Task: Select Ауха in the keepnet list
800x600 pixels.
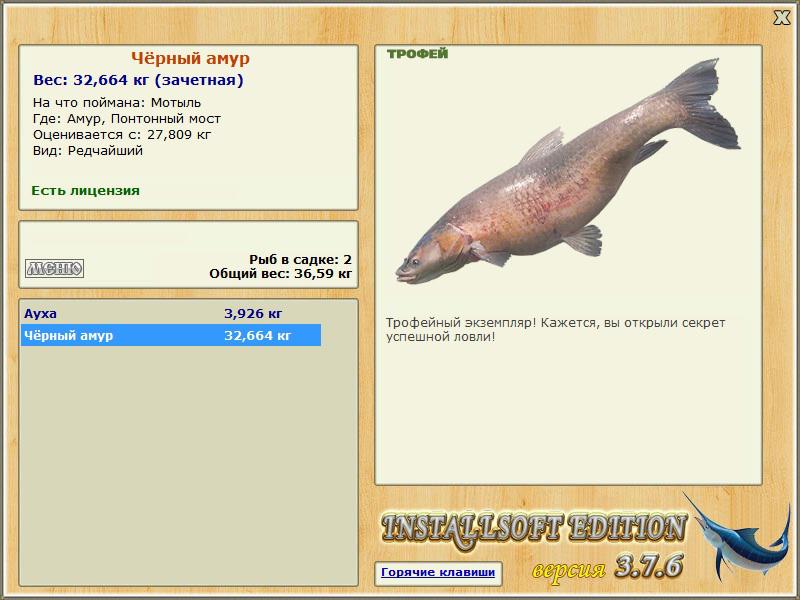Action: (171, 313)
